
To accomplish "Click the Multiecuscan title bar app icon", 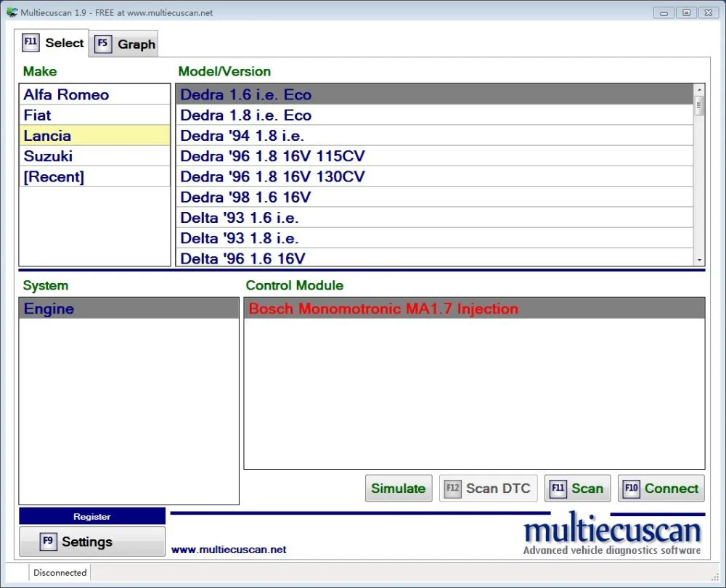I will pyautogui.click(x=12, y=12).
